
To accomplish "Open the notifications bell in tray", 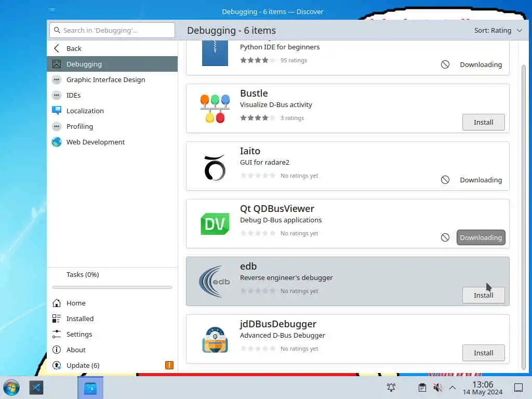I will click(x=391, y=387).
